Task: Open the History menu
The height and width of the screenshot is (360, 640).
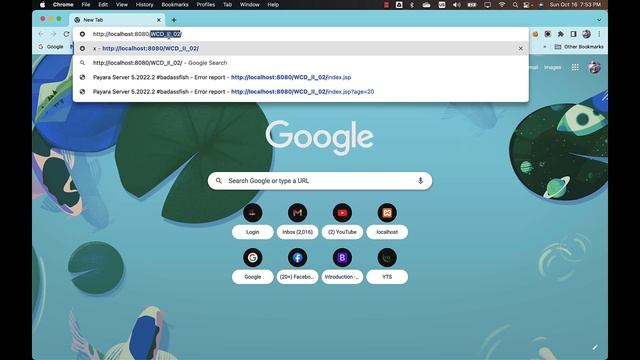Action: pos(144,5)
